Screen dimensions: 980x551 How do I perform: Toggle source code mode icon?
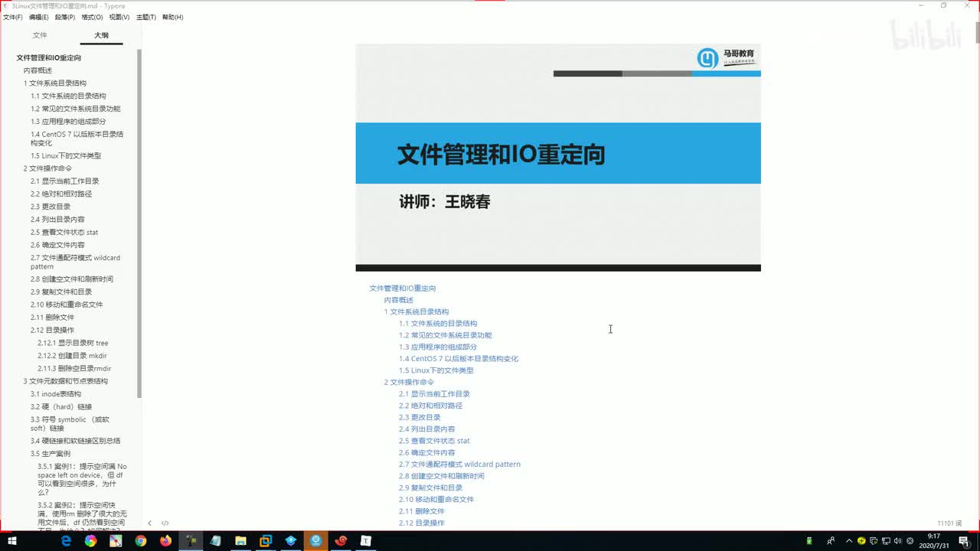(165, 523)
